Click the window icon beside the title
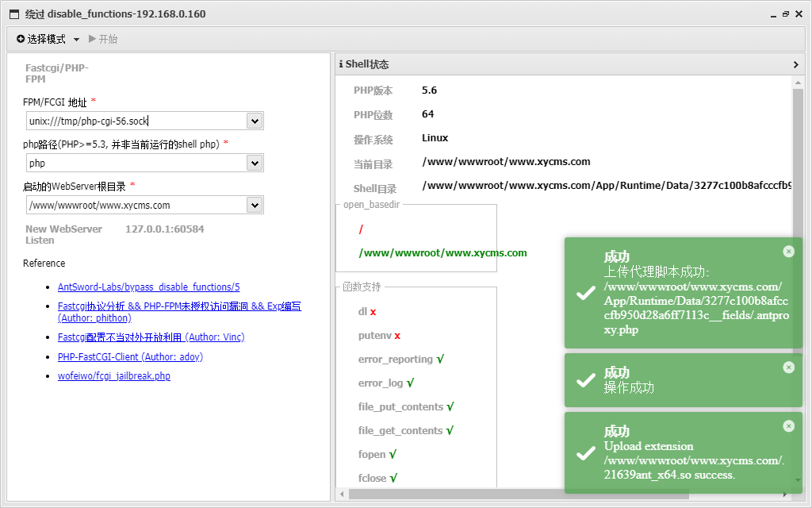The height and width of the screenshot is (508, 812). (14, 14)
